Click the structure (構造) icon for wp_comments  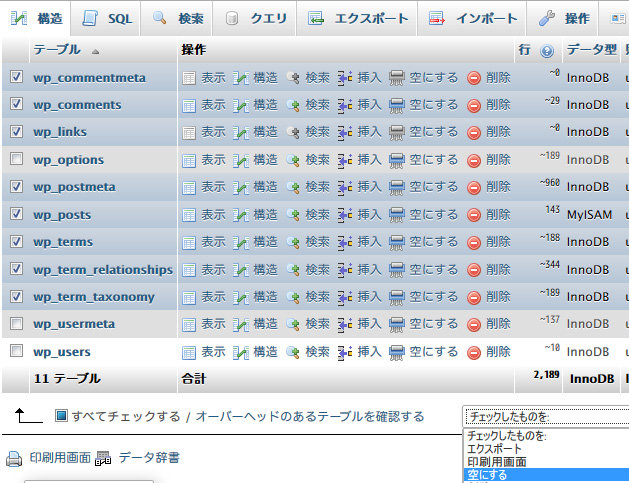point(241,105)
